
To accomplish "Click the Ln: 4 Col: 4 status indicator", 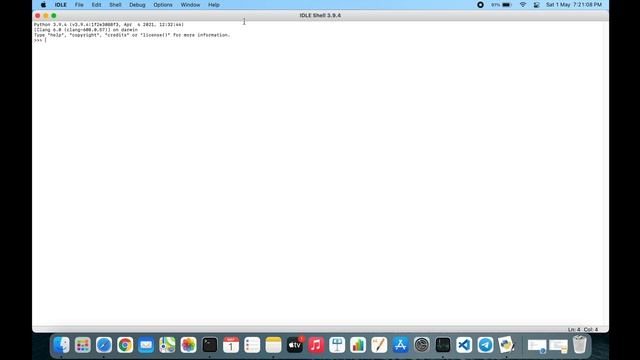I will (x=582, y=329).
